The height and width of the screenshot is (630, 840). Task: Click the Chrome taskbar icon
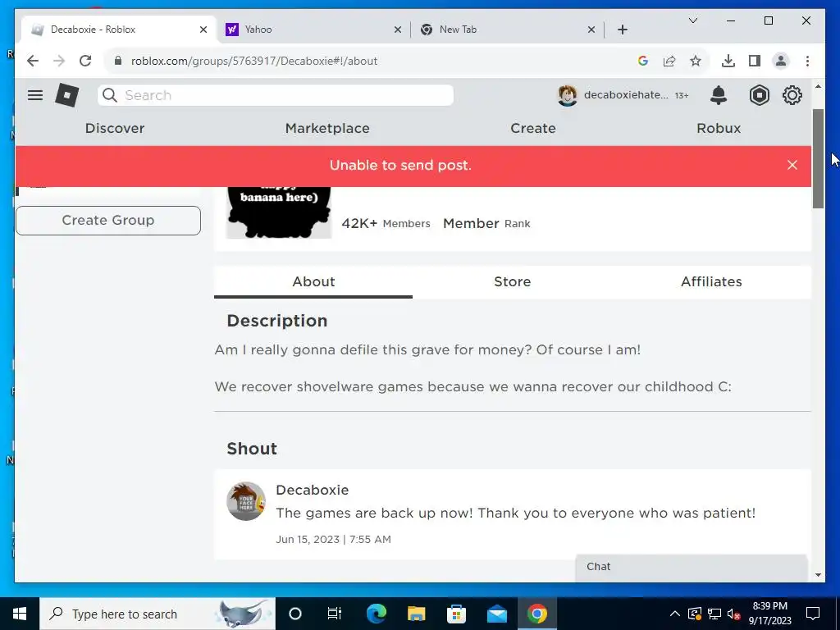point(536,614)
